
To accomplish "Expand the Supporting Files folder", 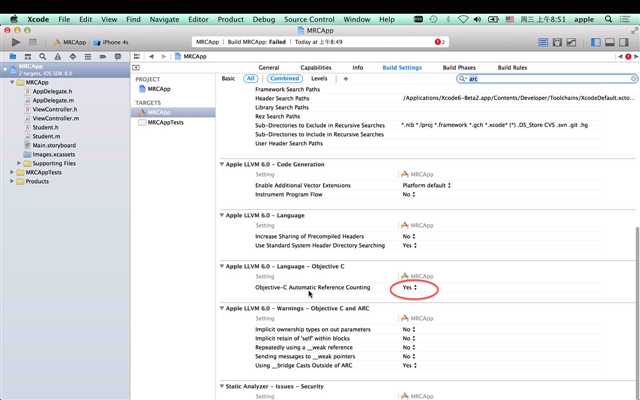I will 19,163.
